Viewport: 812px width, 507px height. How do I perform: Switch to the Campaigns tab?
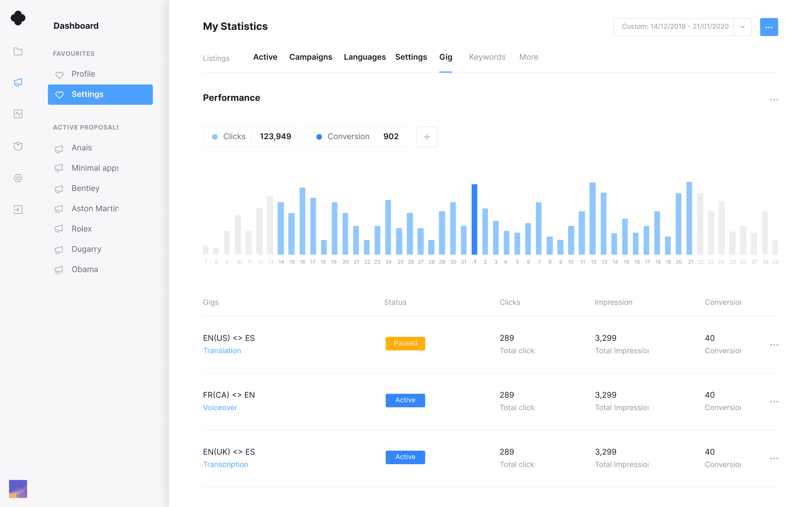point(310,57)
